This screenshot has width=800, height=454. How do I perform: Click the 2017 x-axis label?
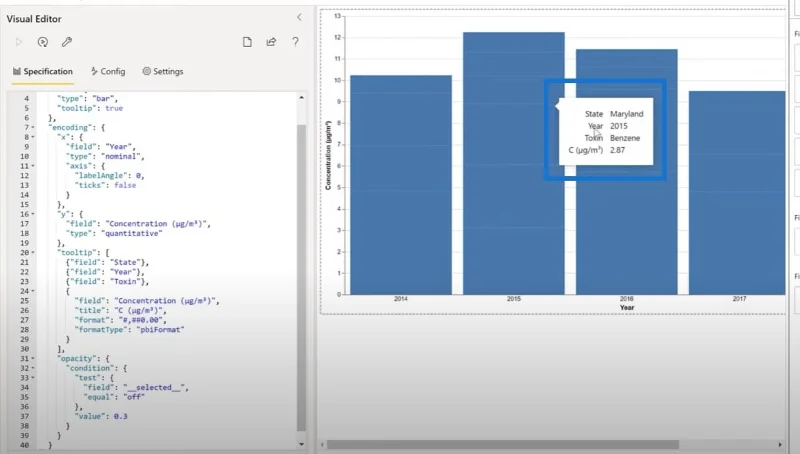coord(739,299)
